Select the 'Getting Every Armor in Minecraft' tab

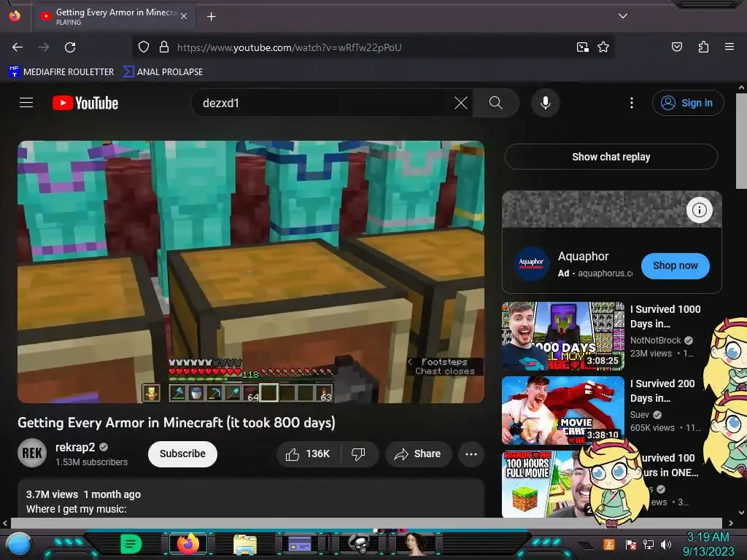[113, 17]
